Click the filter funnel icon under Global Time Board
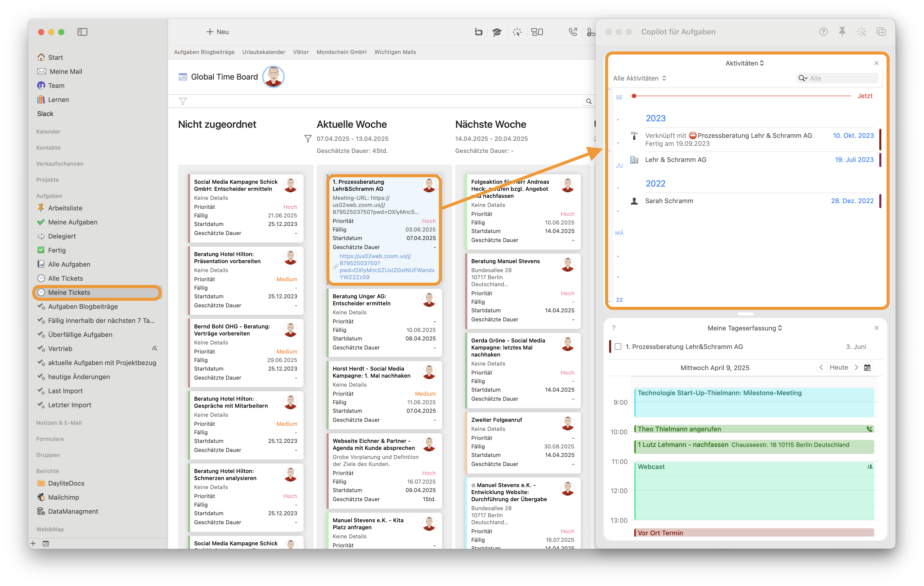This screenshot has height=586, width=924. 183,101
